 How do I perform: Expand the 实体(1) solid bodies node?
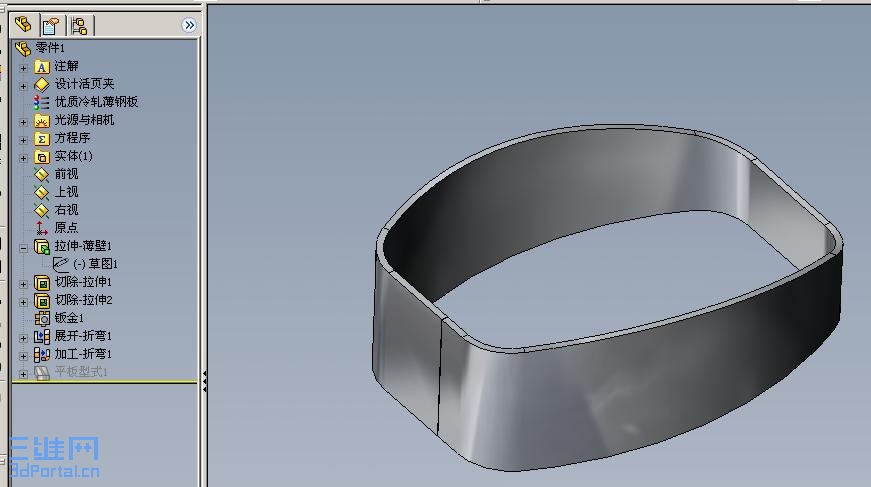tap(23, 158)
